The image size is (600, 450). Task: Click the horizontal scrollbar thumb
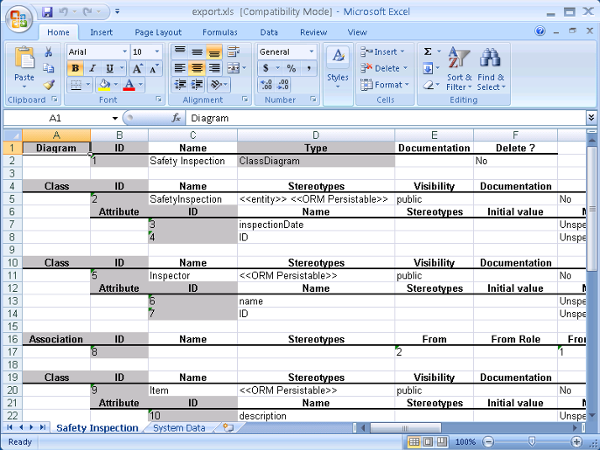[x=406, y=428]
